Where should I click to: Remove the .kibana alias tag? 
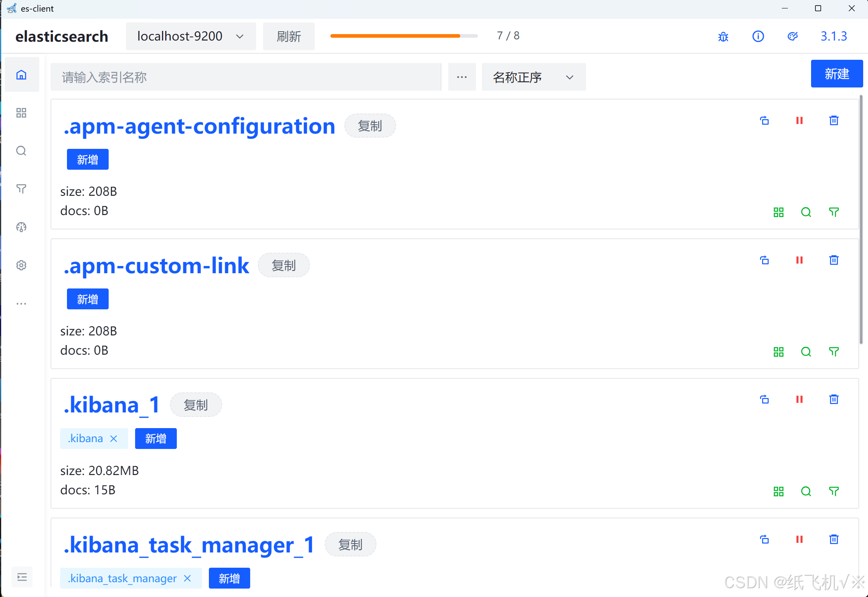114,439
